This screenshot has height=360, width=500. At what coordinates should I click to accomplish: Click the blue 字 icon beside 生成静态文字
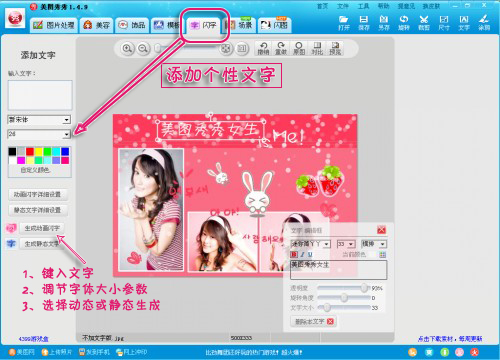pos(11,244)
